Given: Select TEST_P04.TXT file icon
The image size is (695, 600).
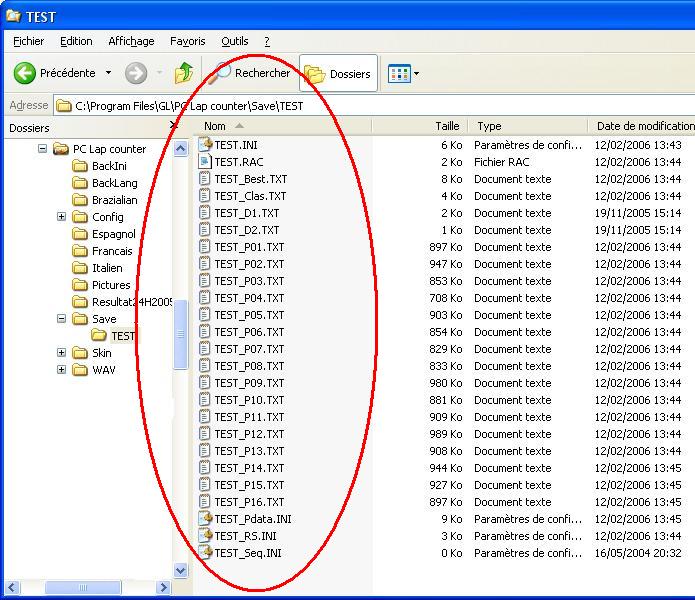Looking at the screenshot, I should tap(204, 297).
